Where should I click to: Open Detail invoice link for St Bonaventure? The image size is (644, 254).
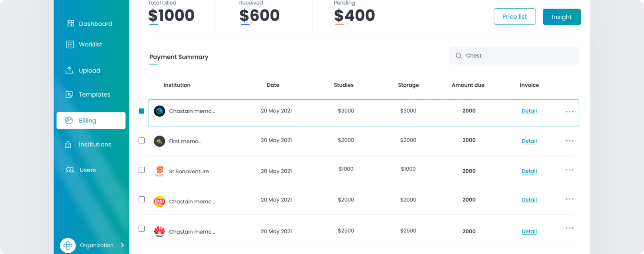[529, 171]
